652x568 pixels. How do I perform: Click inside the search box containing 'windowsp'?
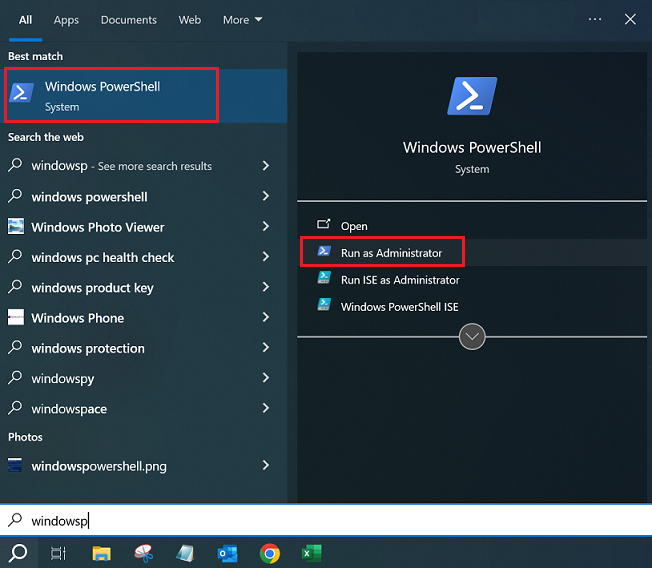pyautogui.click(x=326, y=520)
